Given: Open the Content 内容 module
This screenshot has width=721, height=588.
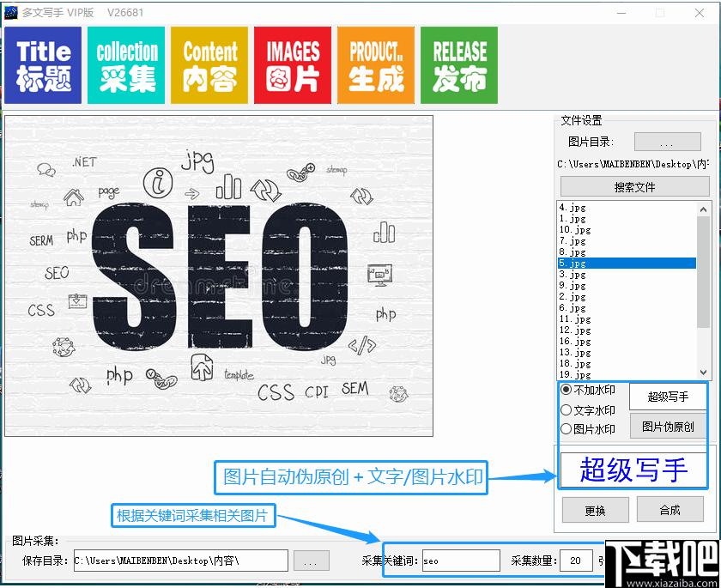Looking at the screenshot, I should 209,65.
